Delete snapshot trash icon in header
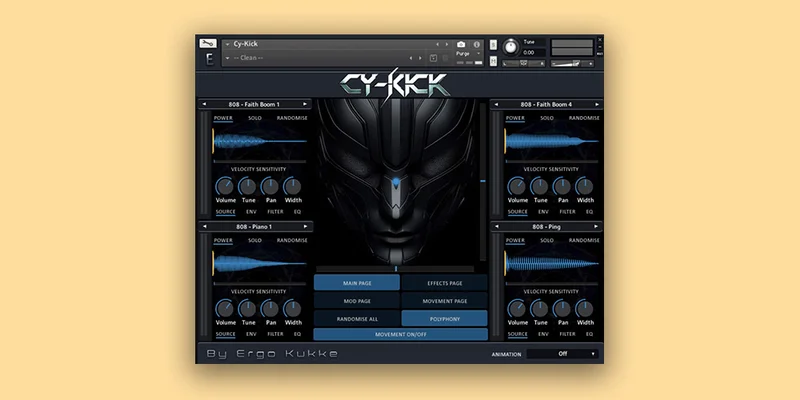This screenshot has width=800, height=400. (445, 58)
